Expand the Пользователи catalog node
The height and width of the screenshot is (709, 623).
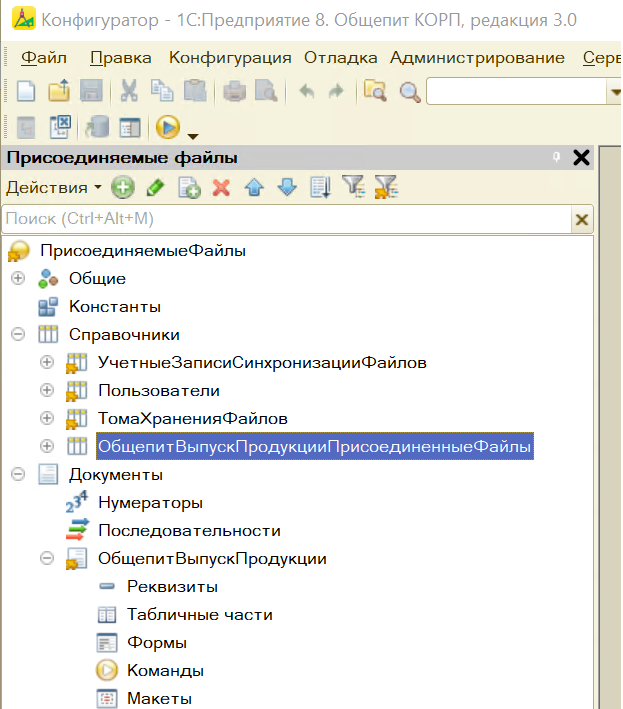[x=47, y=390]
